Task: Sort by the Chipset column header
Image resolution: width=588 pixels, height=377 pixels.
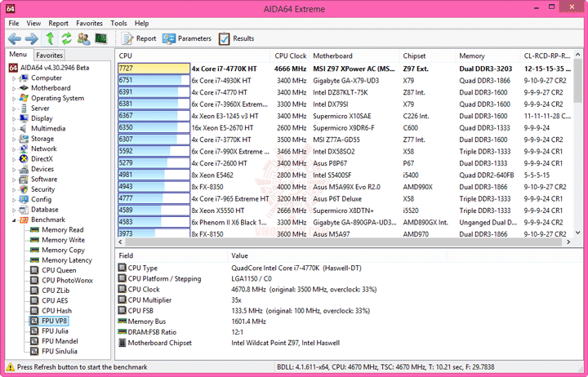Action: point(428,55)
